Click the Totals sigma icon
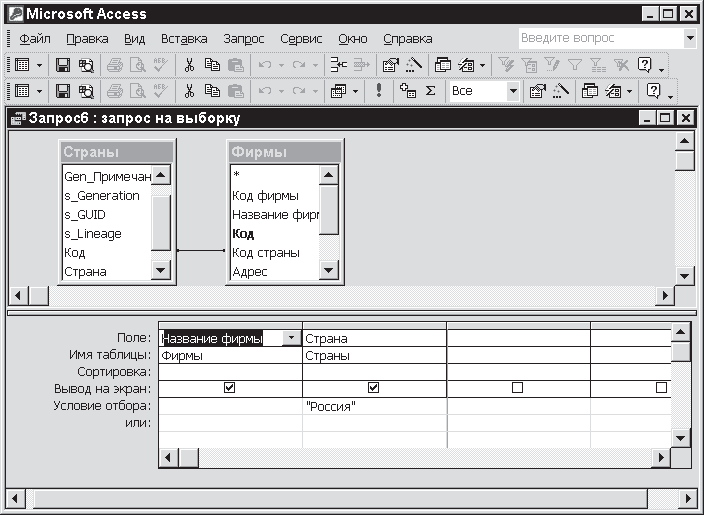 tap(431, 91)
